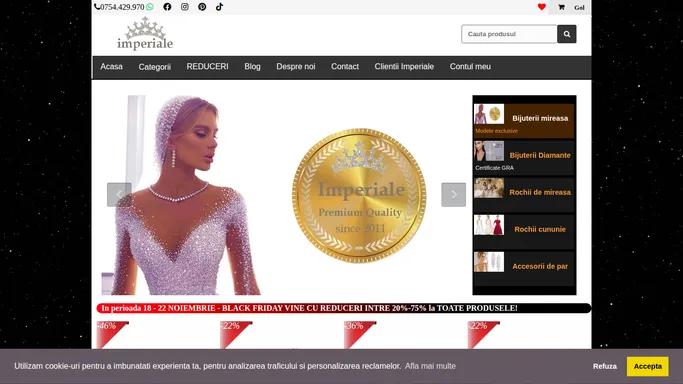Open the shopping cart icon
683x384 pixels.
(561, 7)
